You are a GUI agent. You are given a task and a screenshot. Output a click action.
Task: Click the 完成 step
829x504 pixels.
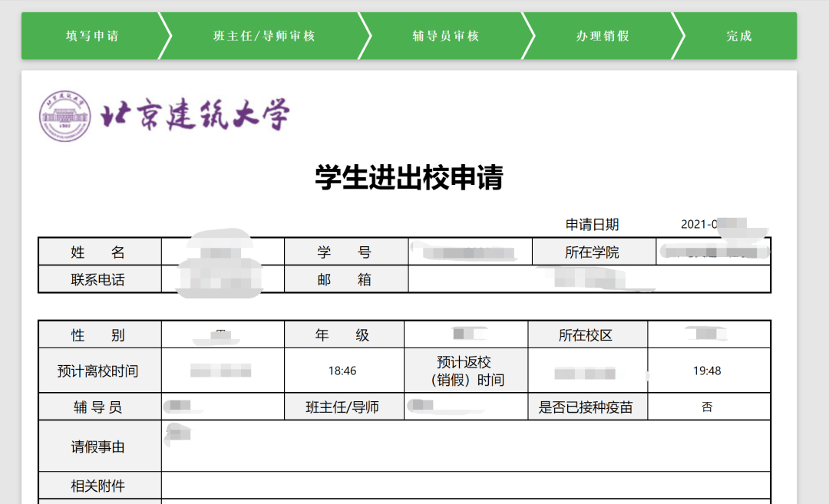738,36
